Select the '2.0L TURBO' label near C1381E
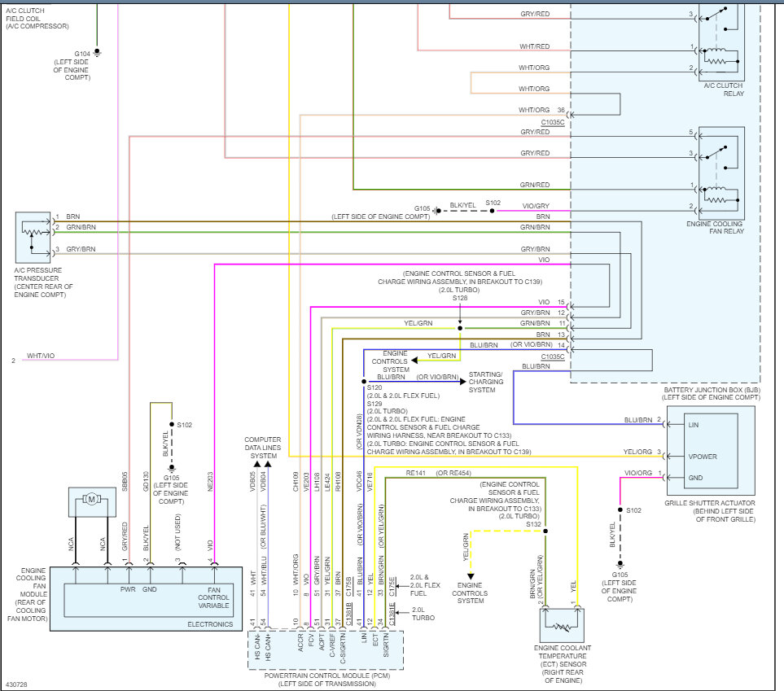This screenshot has width=784, height=691. pos(423,614)
